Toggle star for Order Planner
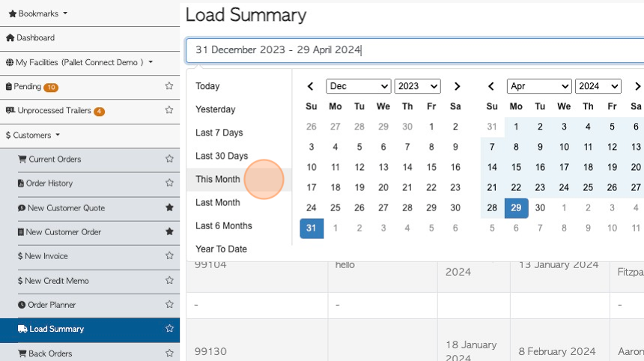This screenshot has width=644, height=361. click(169, 304)
